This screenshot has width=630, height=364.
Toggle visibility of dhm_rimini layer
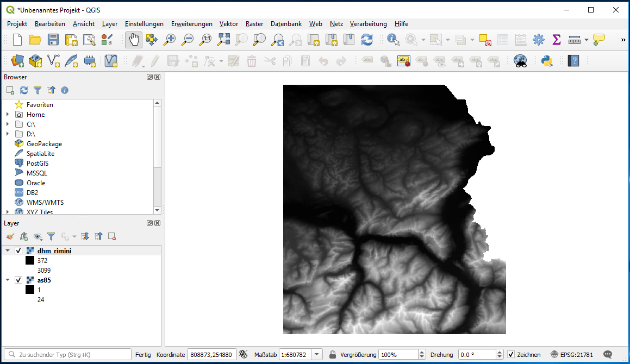(19, 251)
